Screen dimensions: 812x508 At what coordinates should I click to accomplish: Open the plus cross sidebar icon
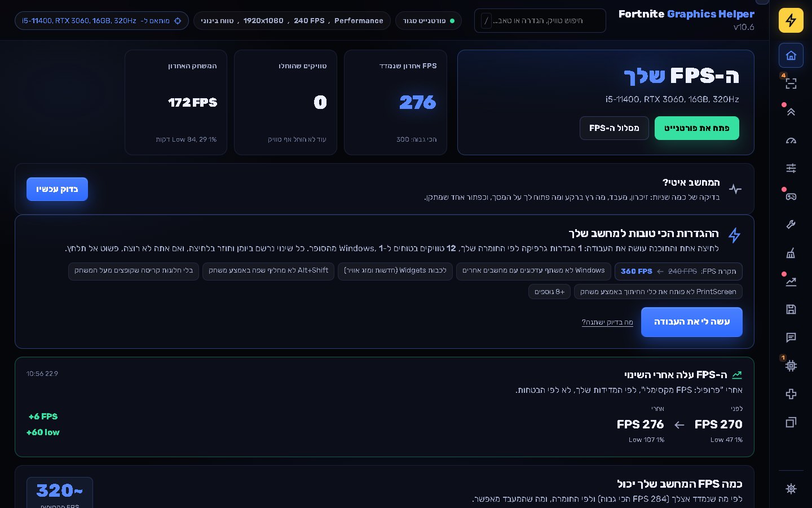point(791,394)
